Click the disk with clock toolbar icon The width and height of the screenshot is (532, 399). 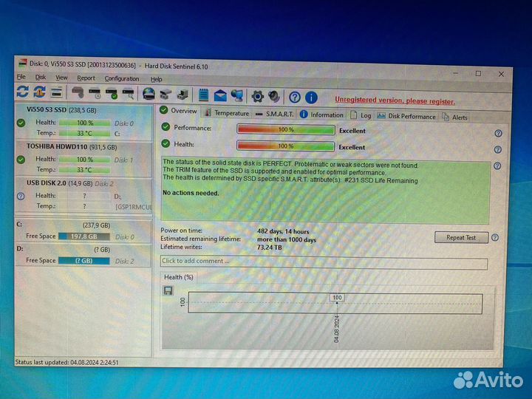(95, 93)
